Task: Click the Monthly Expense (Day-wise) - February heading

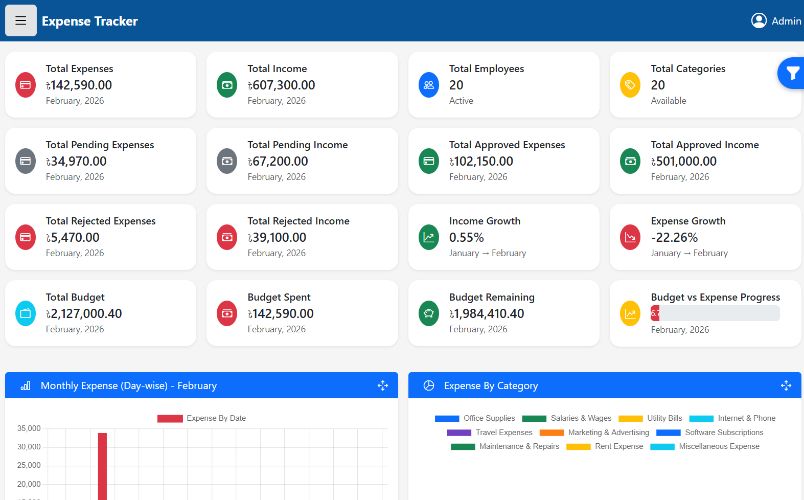Action: [x=129, y=386]
